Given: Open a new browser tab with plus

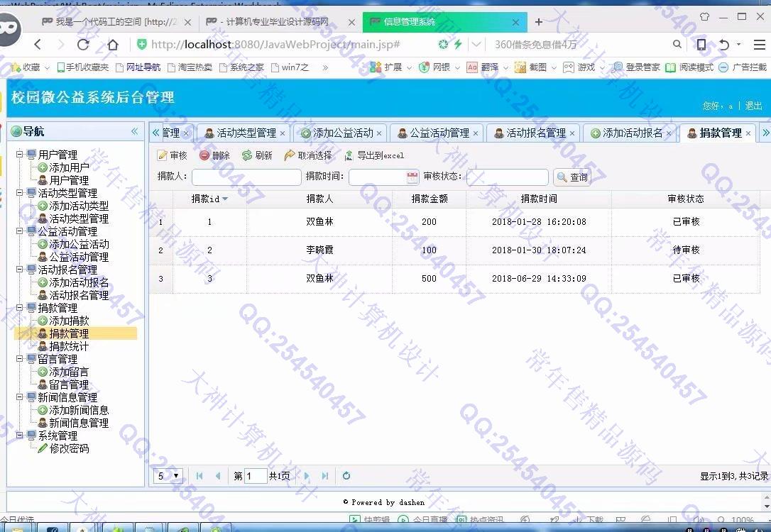Looking at the screenshot, I should (x=539, y=21).
